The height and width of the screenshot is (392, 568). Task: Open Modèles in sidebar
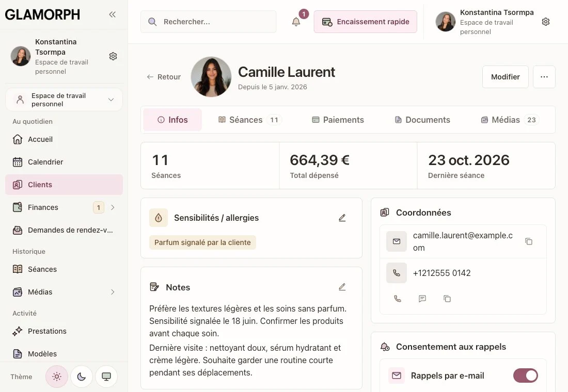pyautogui.click(x=64, y=354)
